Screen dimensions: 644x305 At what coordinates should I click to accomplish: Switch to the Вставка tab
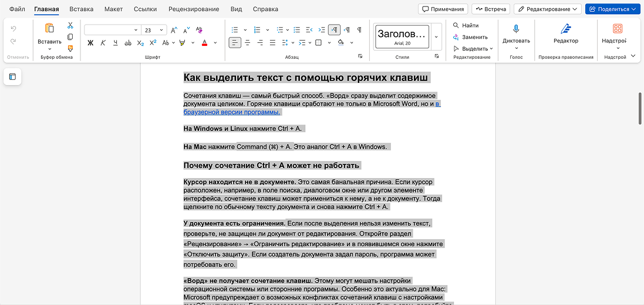82,9
